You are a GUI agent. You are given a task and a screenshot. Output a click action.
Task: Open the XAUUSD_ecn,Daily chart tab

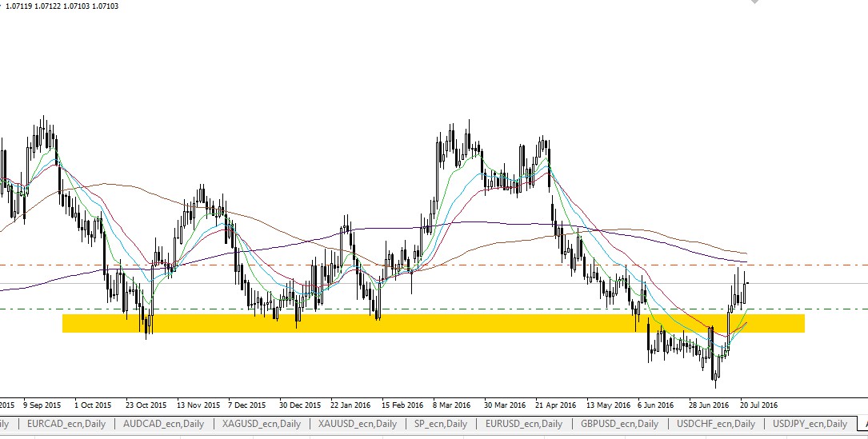coord(358,424)
